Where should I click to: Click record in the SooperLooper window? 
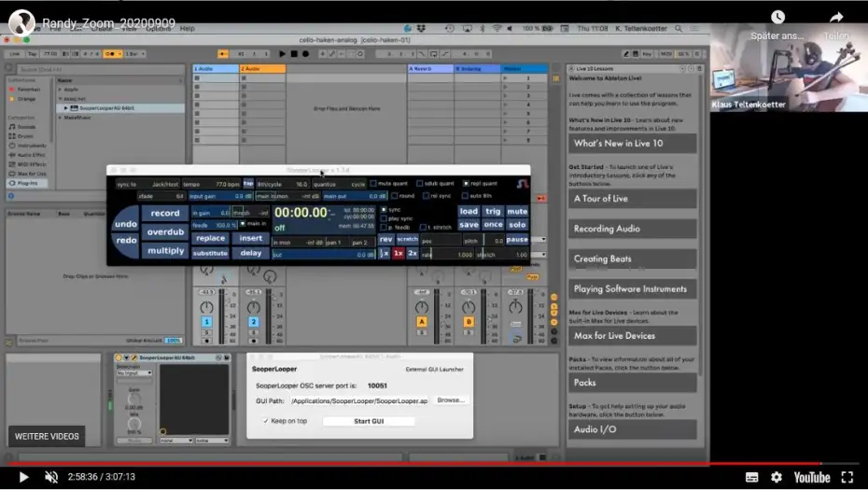165,213
